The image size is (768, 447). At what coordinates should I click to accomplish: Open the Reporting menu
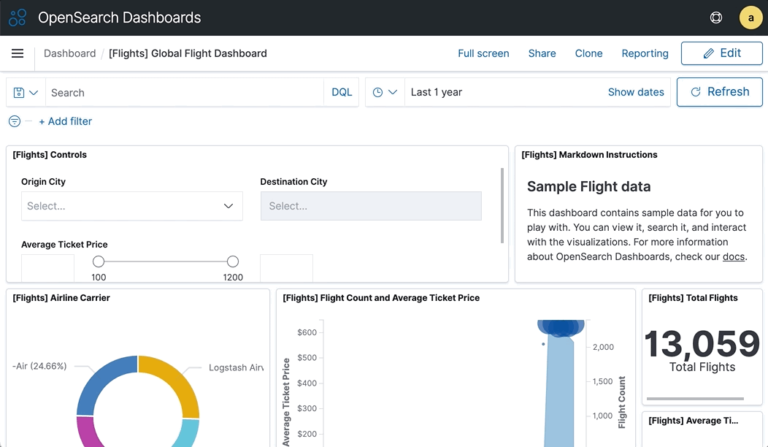(645, 53)
